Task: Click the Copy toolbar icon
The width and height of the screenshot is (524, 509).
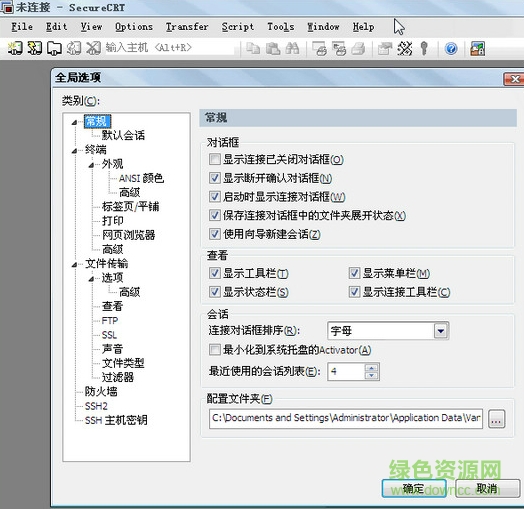Action: point(253,48)
